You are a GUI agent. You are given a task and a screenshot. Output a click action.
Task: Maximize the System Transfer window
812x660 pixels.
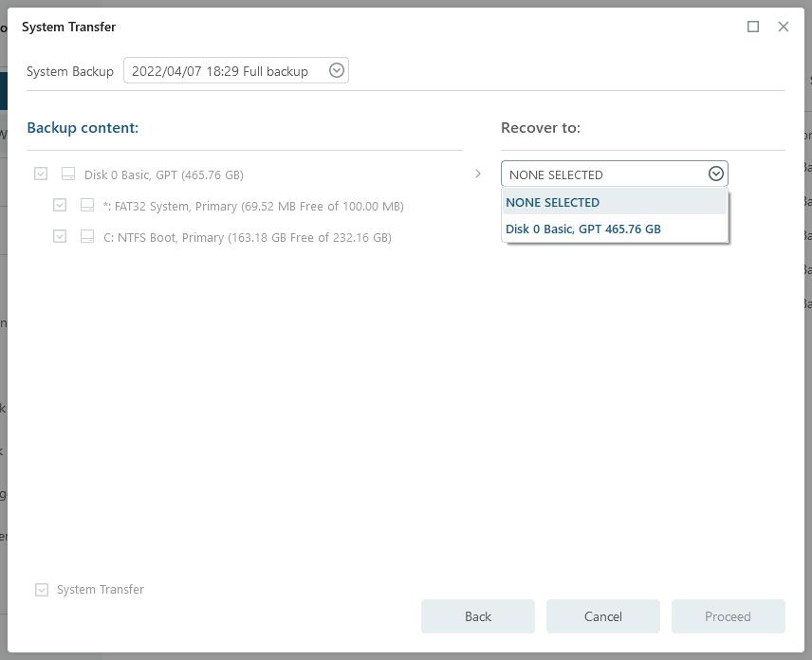click(x=753, y=27)
